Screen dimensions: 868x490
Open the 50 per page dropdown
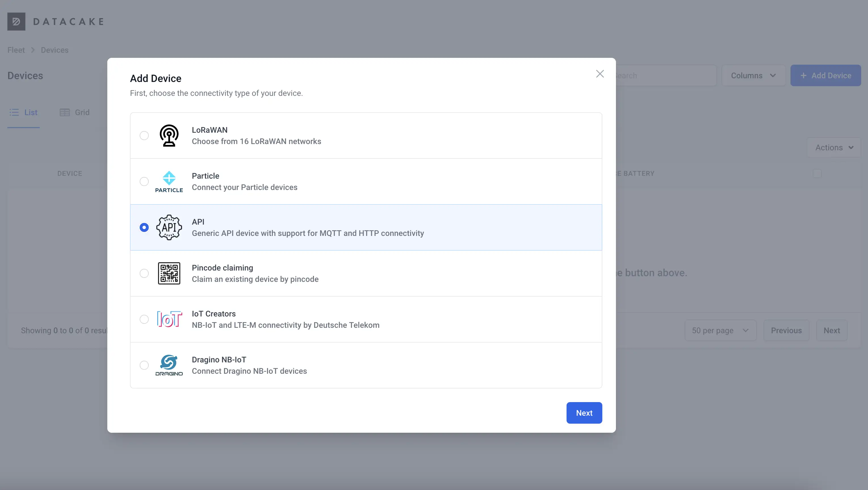(720, 330)
